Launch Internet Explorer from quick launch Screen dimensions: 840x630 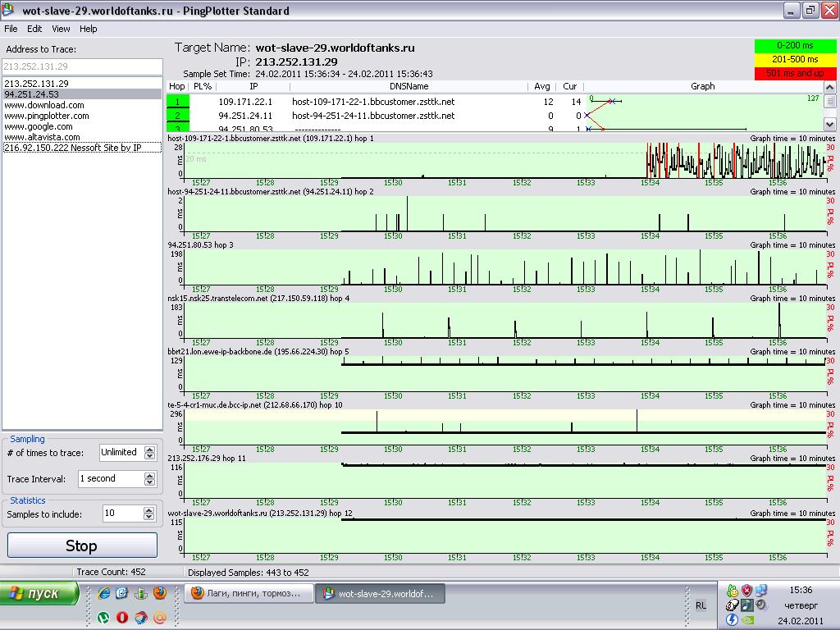pos(103,593)
